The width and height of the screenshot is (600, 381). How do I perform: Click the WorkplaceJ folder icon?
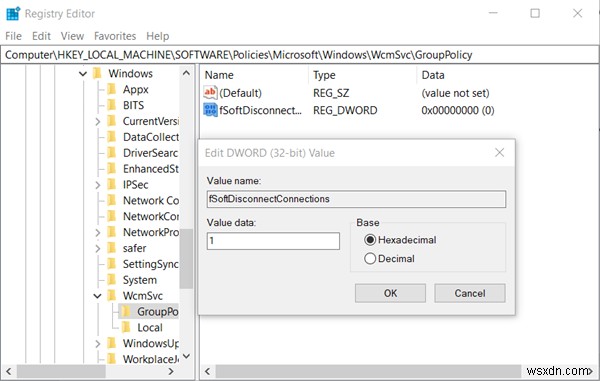tap(112, 358)
